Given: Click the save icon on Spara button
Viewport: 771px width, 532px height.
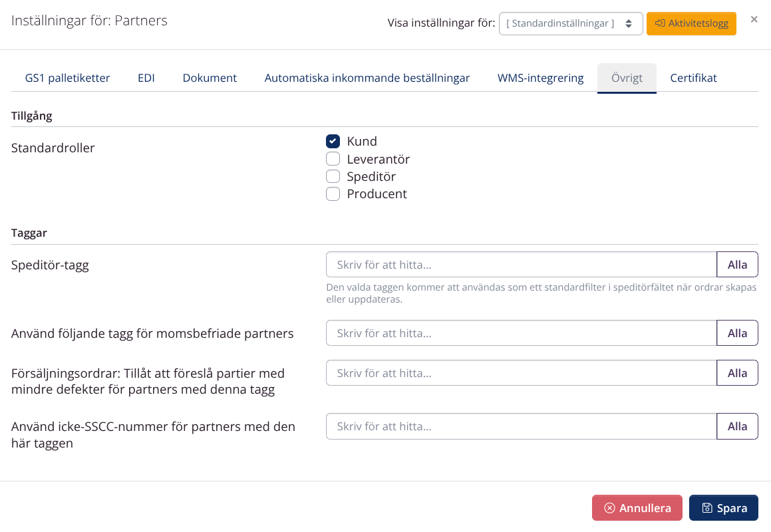Looking at the screenshot, I should tap(706, 508).
